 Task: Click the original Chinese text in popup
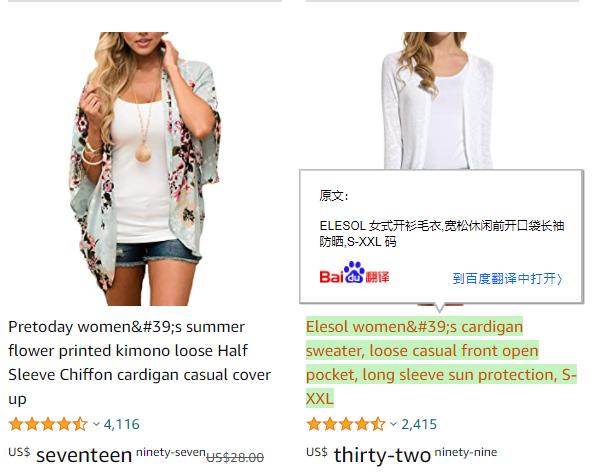click(441, 233)
